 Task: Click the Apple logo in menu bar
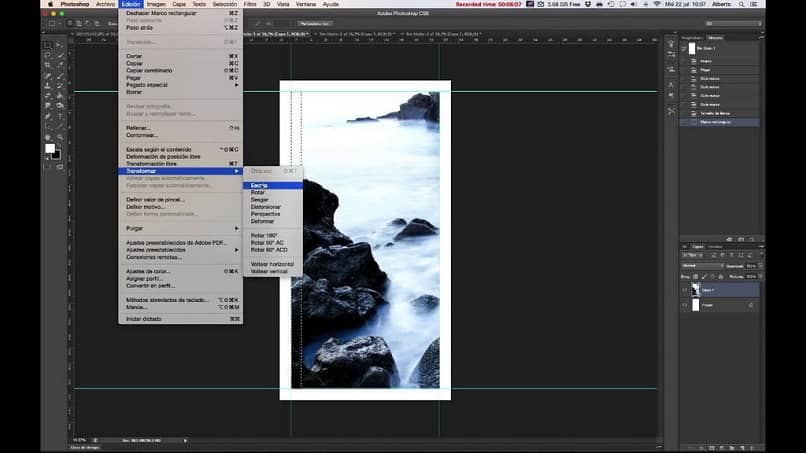coord(49,4)
